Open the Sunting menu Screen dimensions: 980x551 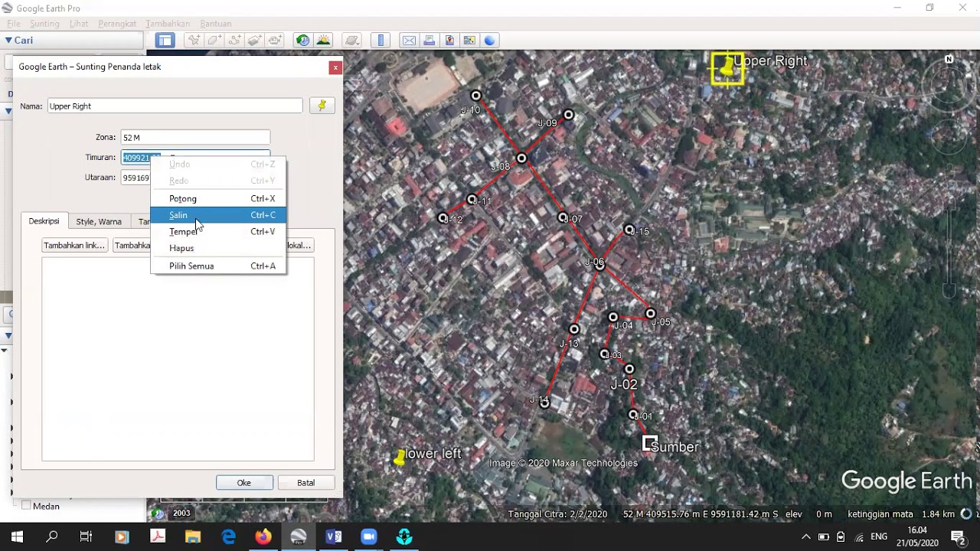click(x=44, y=24)
